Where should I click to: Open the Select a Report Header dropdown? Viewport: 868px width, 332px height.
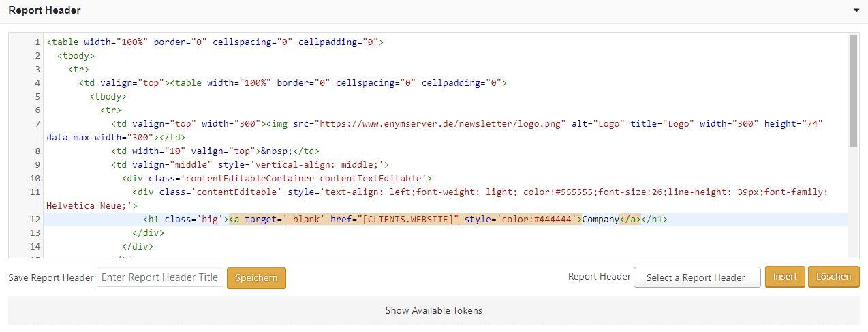pos(697,277)
